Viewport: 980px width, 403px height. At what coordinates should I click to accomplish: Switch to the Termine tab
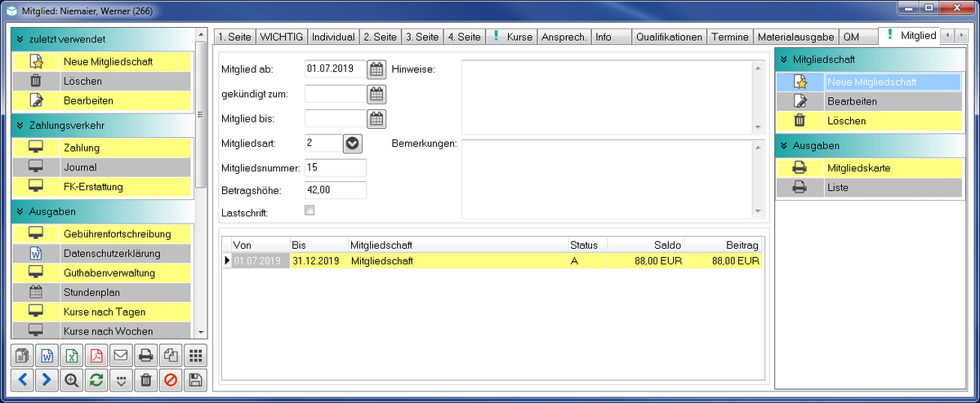tap(730, 37)
